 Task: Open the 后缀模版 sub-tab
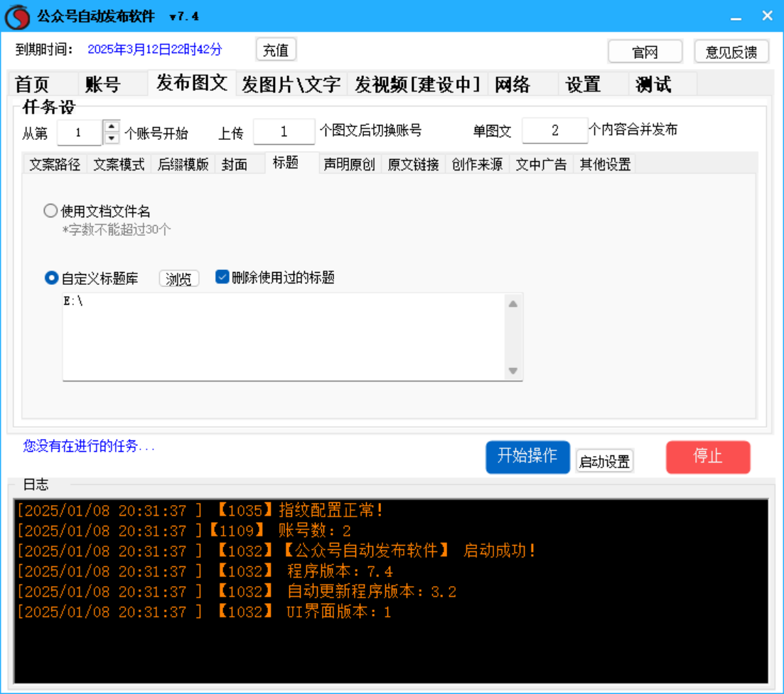(183, 164)
